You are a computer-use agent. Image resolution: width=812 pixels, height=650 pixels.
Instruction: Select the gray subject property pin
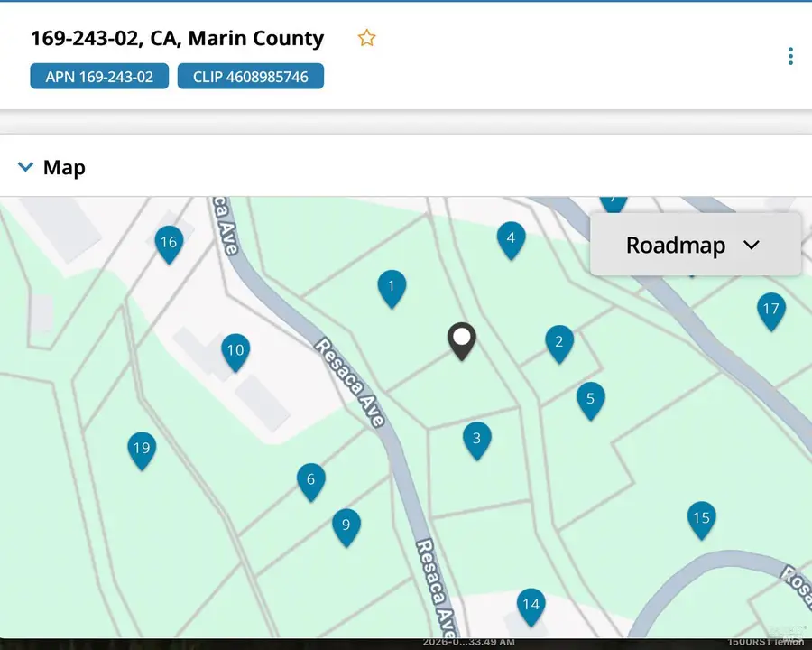coord(462,340)
